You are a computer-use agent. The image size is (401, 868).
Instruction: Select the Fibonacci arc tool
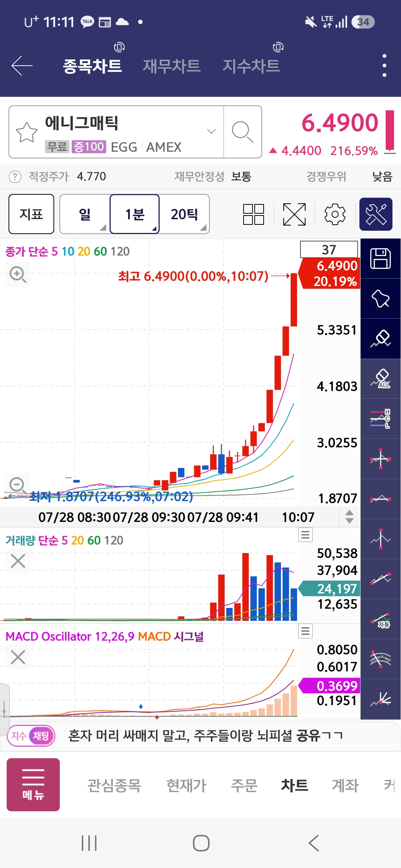click(381, 659)
